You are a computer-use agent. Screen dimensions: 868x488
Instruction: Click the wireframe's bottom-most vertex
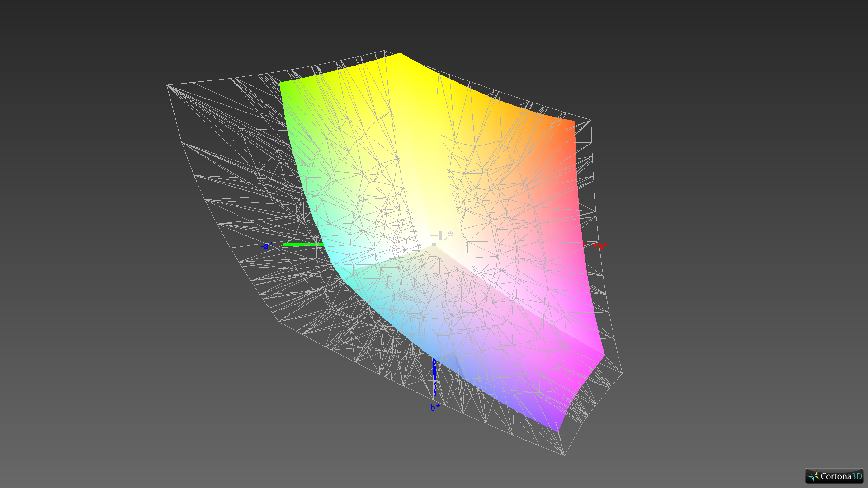pyautogui.click(x=564, y=455)
